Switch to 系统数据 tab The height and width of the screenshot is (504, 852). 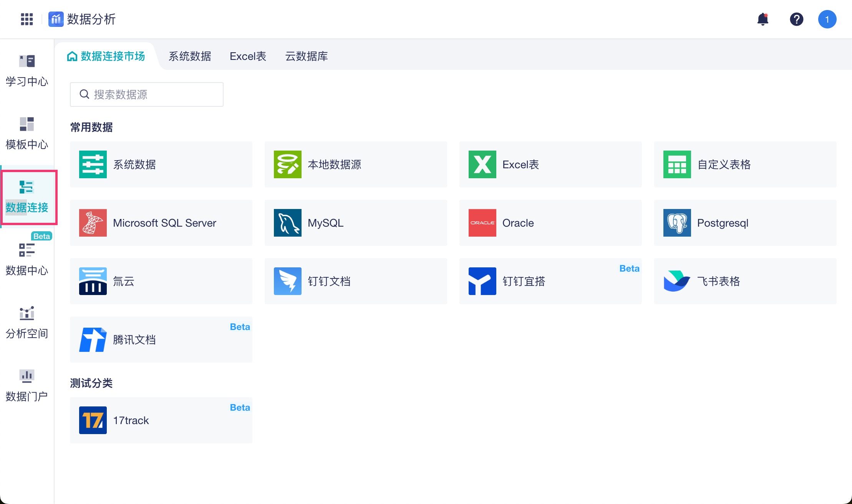(190, 56)
